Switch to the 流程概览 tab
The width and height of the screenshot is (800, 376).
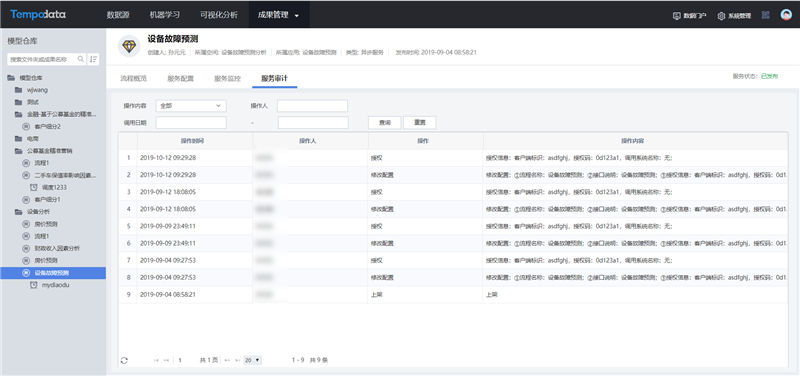[134, 79]
